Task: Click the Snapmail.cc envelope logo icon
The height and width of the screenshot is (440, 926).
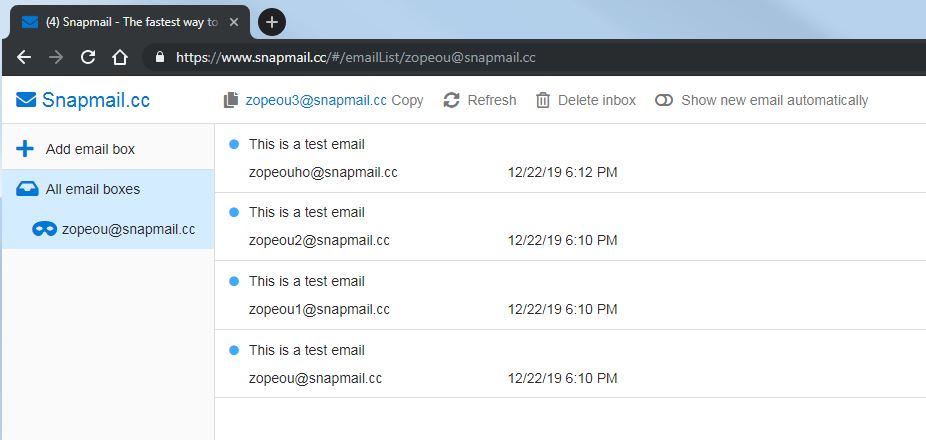Action: 26,100
